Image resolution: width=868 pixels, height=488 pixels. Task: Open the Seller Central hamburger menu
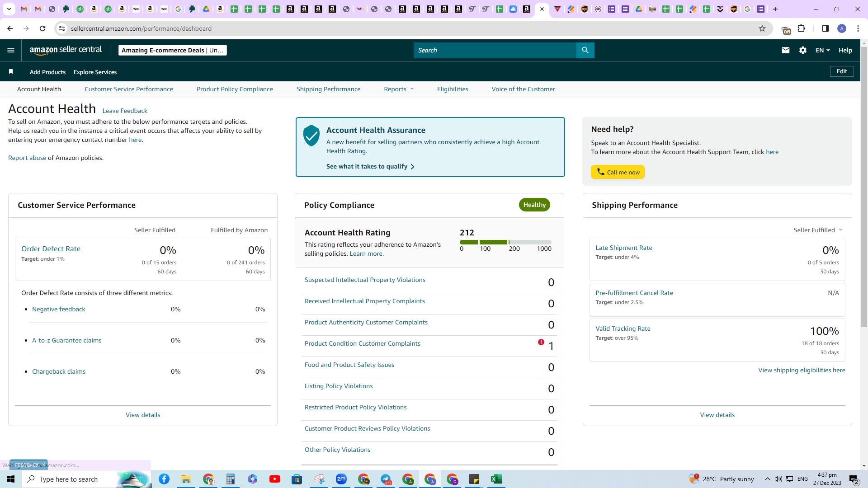tap(11, 50)
